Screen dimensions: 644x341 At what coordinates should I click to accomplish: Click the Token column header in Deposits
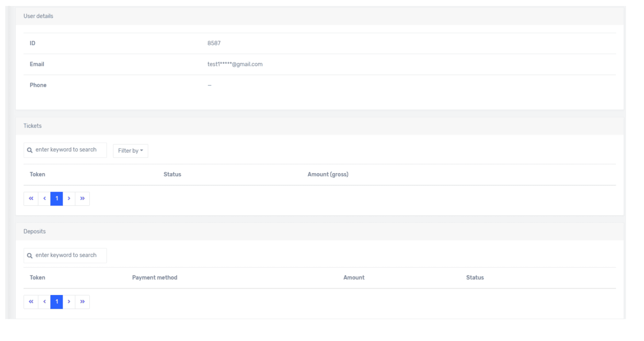click(37, 278)
